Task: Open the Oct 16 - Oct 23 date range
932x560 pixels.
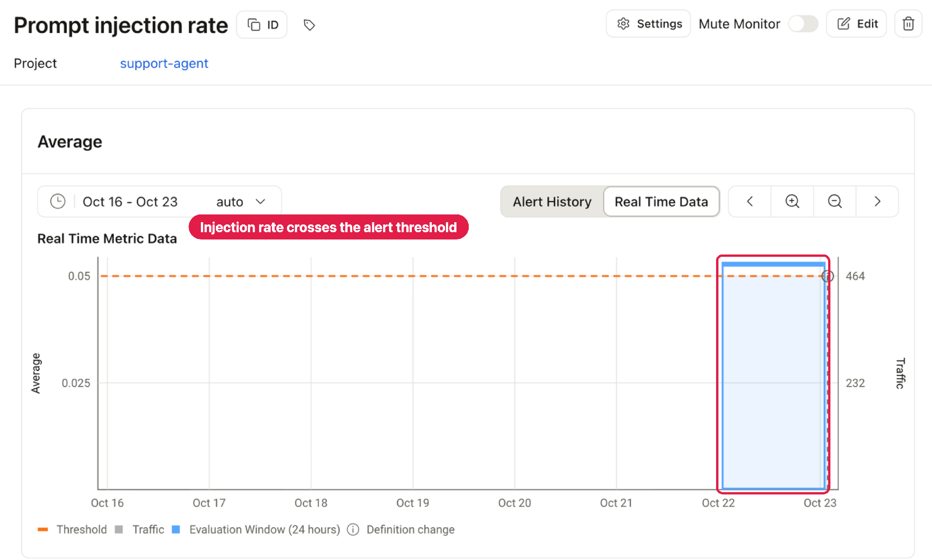Action: (x=130, y=202)
